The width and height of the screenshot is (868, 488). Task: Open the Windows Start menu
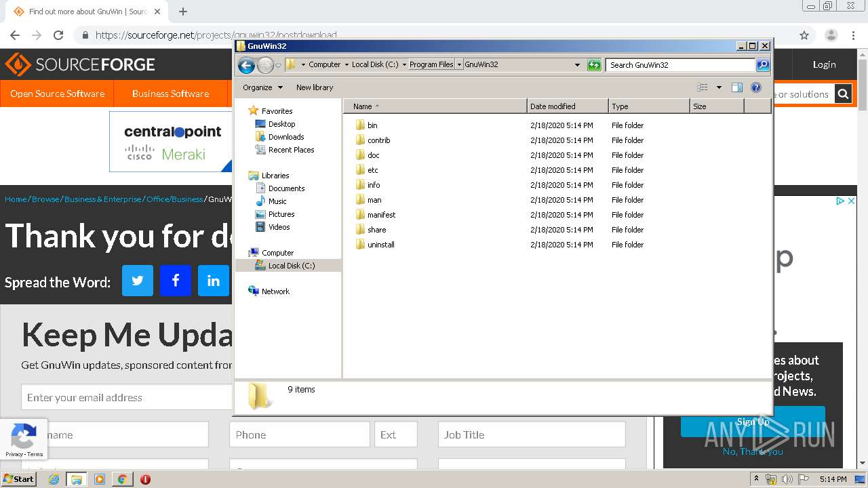19,479
